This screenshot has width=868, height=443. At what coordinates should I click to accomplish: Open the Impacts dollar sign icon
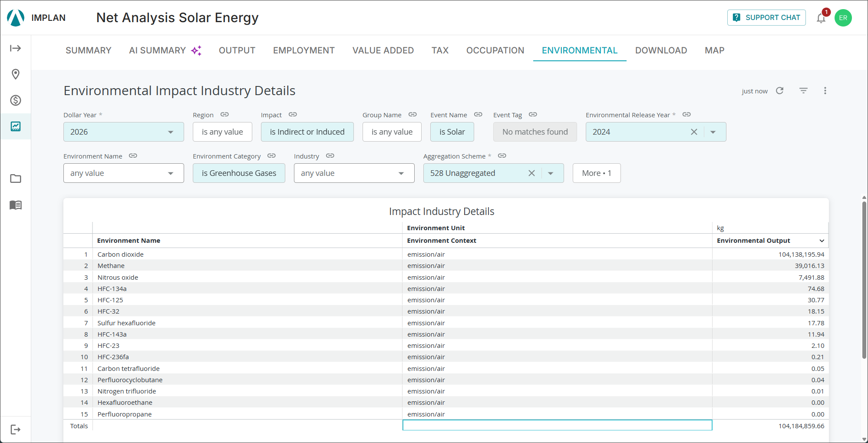point(16,100)
